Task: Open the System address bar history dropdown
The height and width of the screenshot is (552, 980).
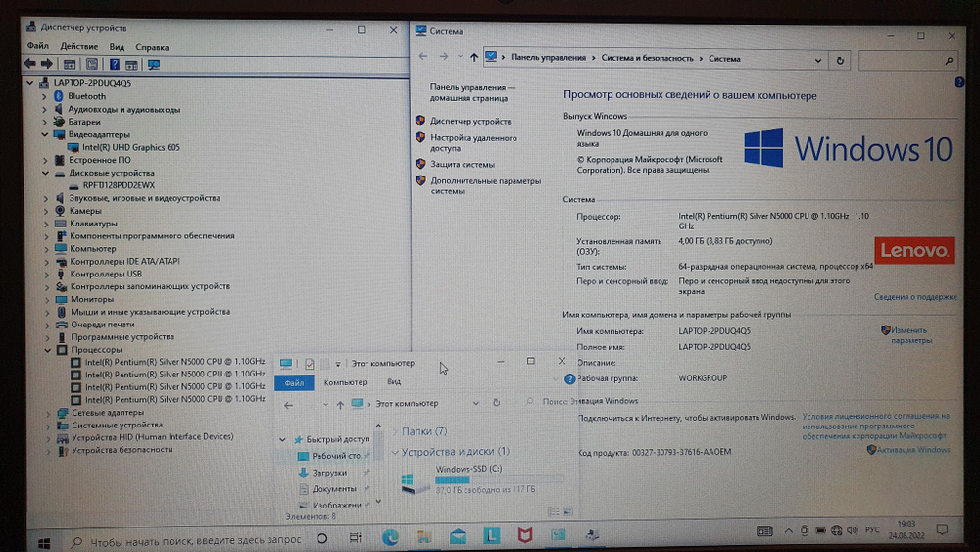Action: [x=818, y=60]
